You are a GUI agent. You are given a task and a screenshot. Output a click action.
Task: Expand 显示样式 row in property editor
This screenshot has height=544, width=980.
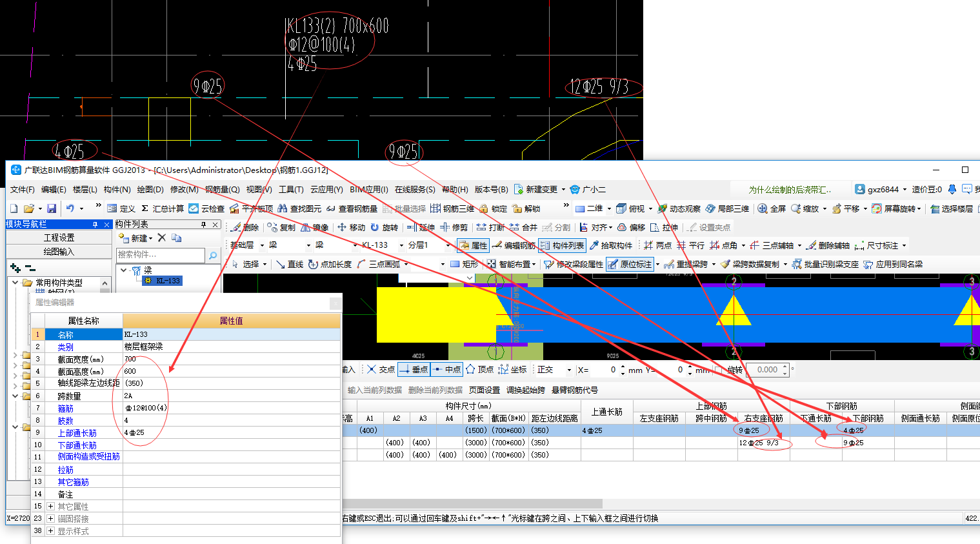coord(50,531)
